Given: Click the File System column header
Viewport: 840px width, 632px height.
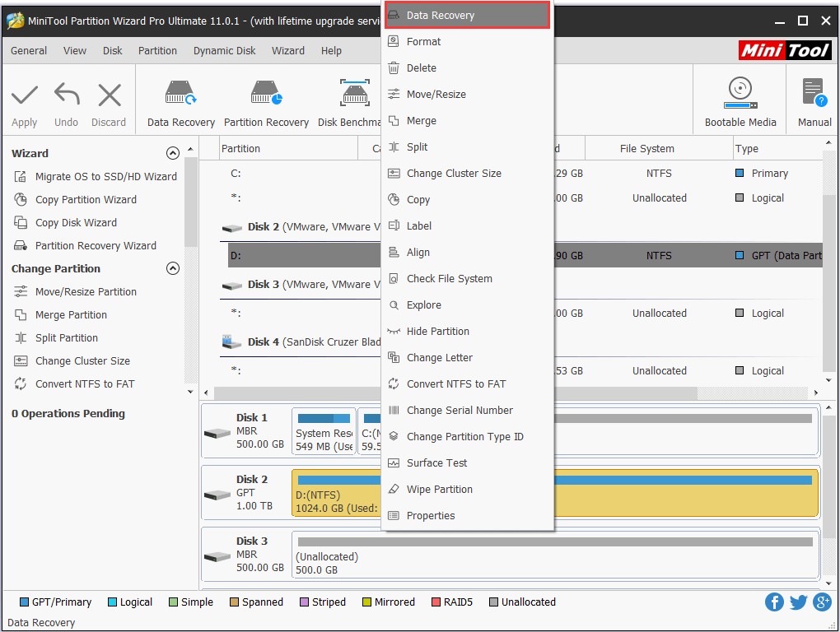Looking at the screenshot, I should coord(659,148).
